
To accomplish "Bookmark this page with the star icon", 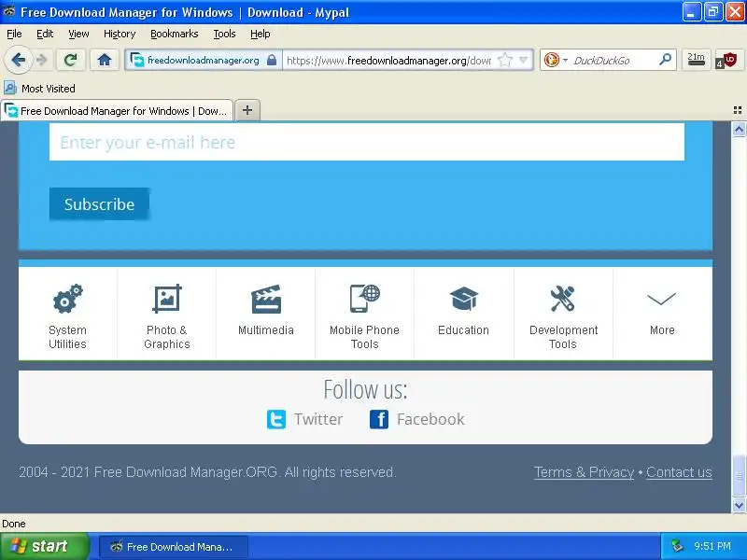I will 504,60.
